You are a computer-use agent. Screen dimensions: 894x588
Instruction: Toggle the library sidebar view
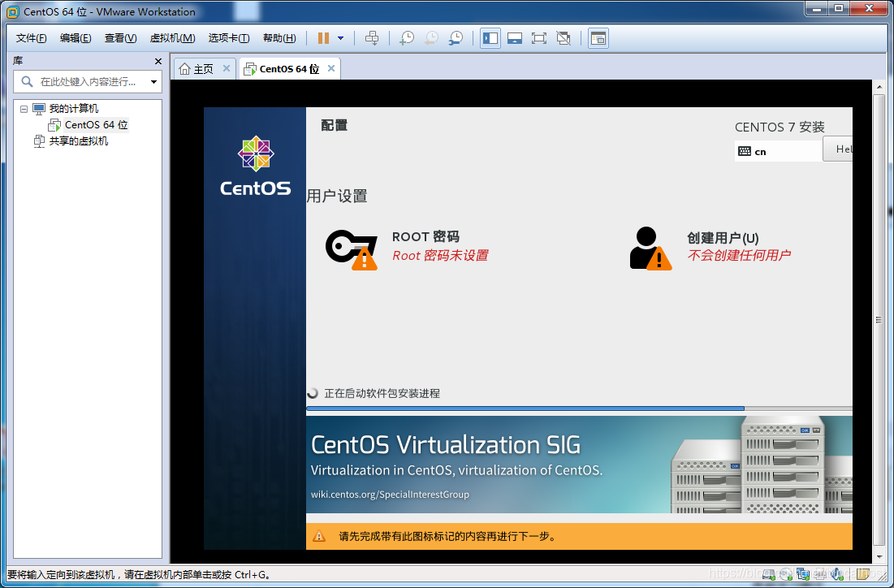(x=490, y=38)
